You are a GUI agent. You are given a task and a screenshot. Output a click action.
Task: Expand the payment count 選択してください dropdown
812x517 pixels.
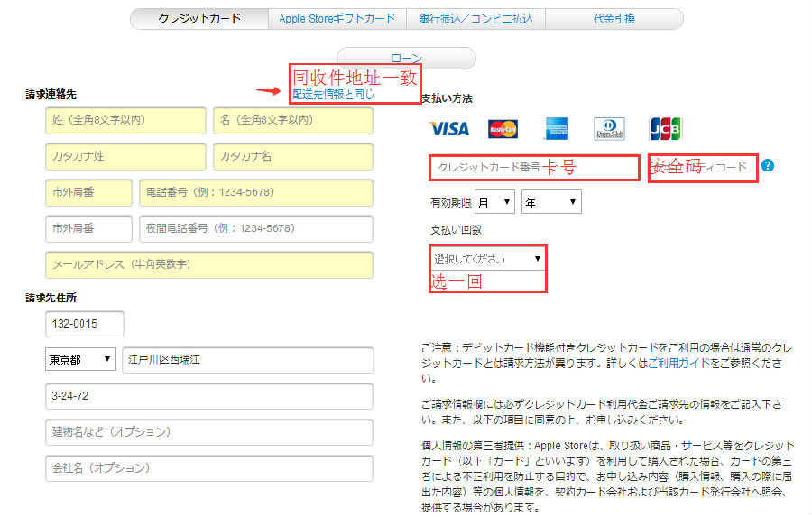[488, 258]
